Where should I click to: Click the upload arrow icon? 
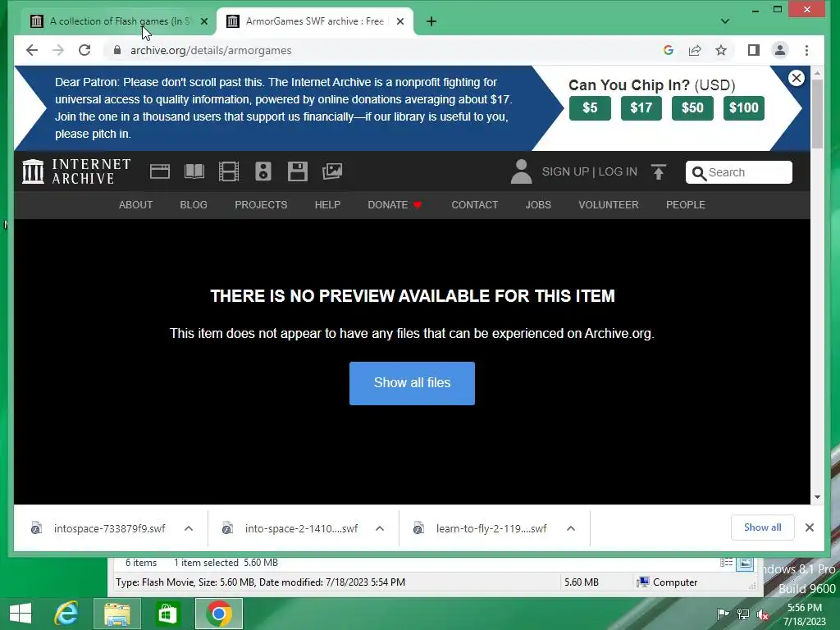tap(659, 171)
